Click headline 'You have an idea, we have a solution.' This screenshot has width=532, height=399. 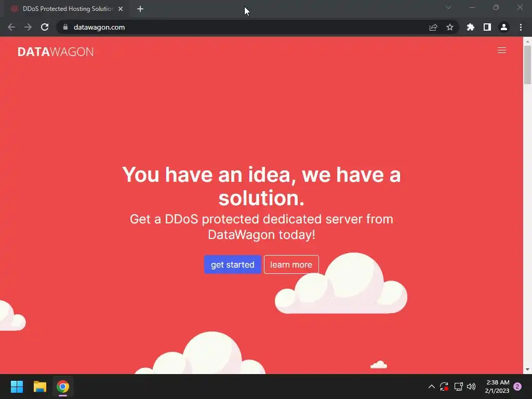tap(261, 187)
